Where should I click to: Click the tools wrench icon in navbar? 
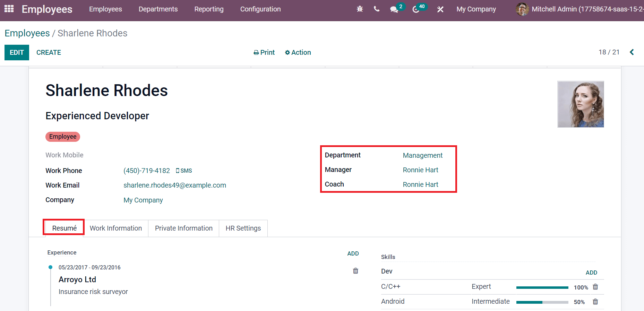click(x=440, y=9)
